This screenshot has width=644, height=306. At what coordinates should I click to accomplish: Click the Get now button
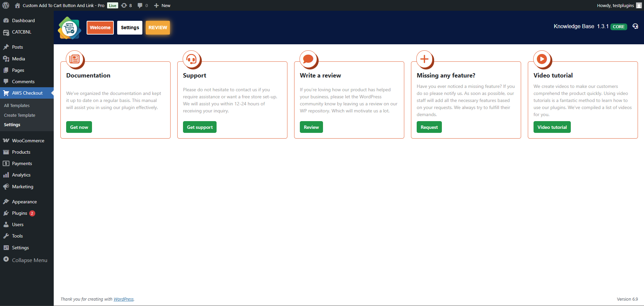tap(79, 127)
